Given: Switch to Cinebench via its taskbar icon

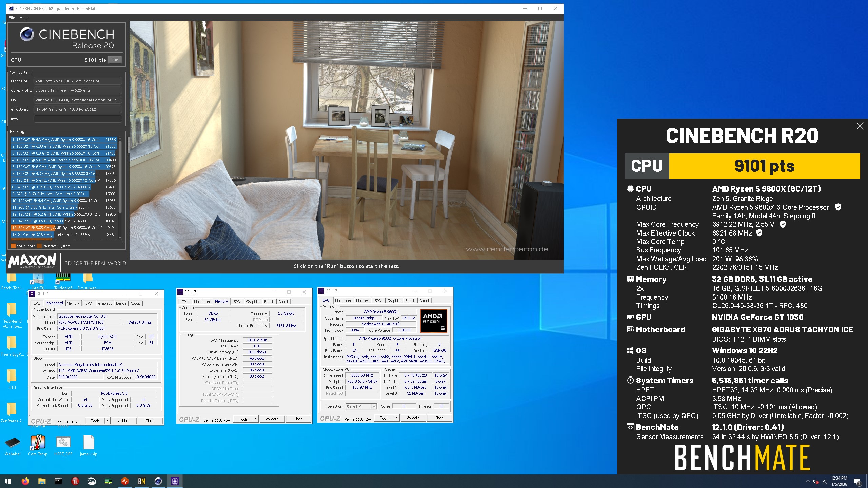Looking at the screenshot, I should pyautogui.click(x=158, y=481).
